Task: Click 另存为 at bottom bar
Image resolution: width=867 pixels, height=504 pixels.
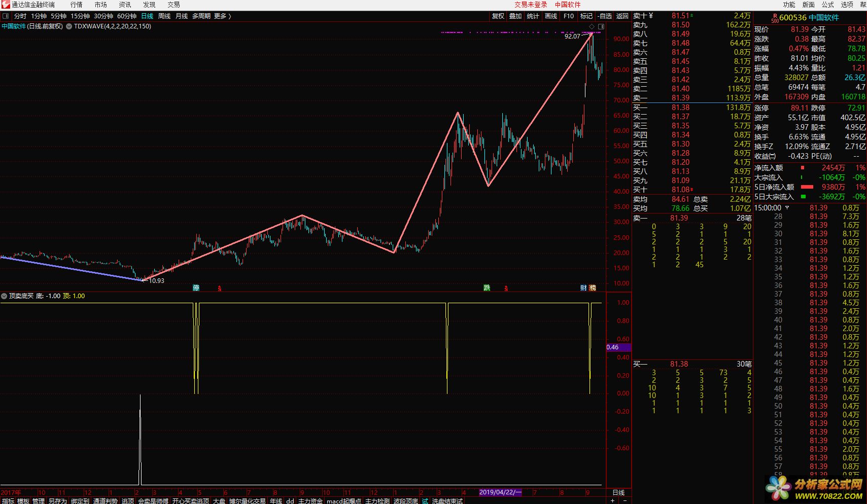Action: click(57, 501)
